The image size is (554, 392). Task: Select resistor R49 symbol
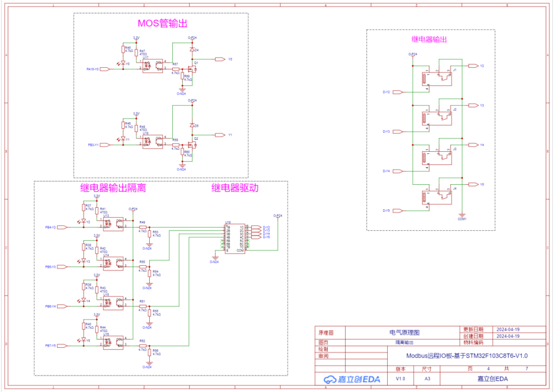click(143, 227)
